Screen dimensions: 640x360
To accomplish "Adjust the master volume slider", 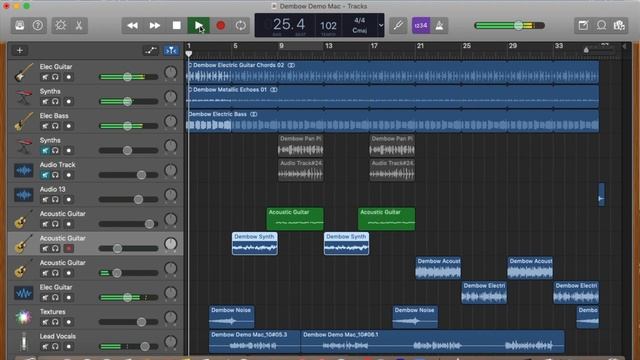I will 510,25.
